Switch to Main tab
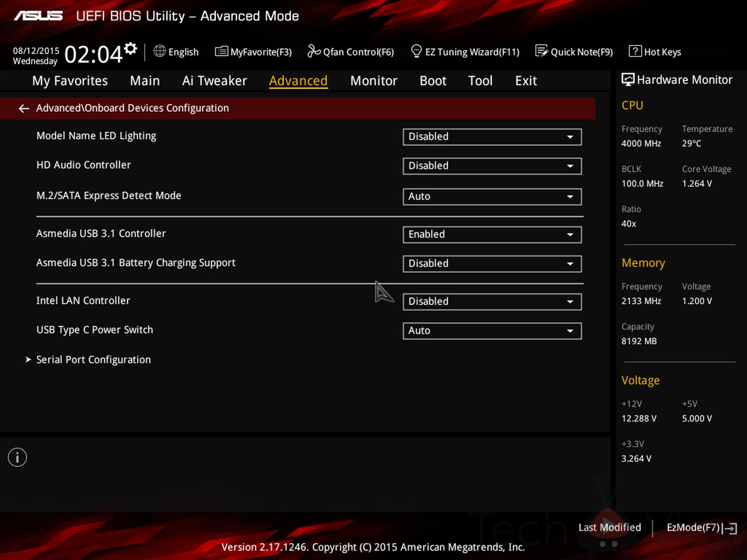This screenshot has width=747, height=560. click(x=145, y=81)
